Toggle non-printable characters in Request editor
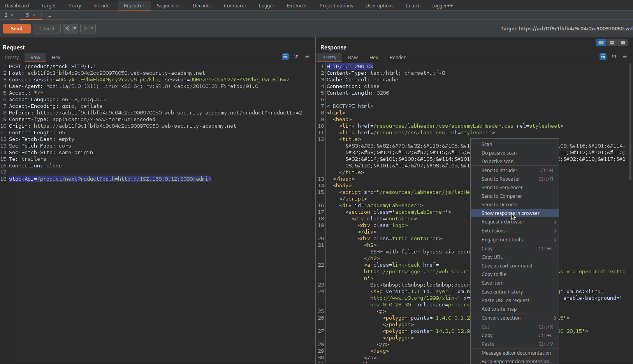Viewport: 633px width, 364px height. (296, 56)
